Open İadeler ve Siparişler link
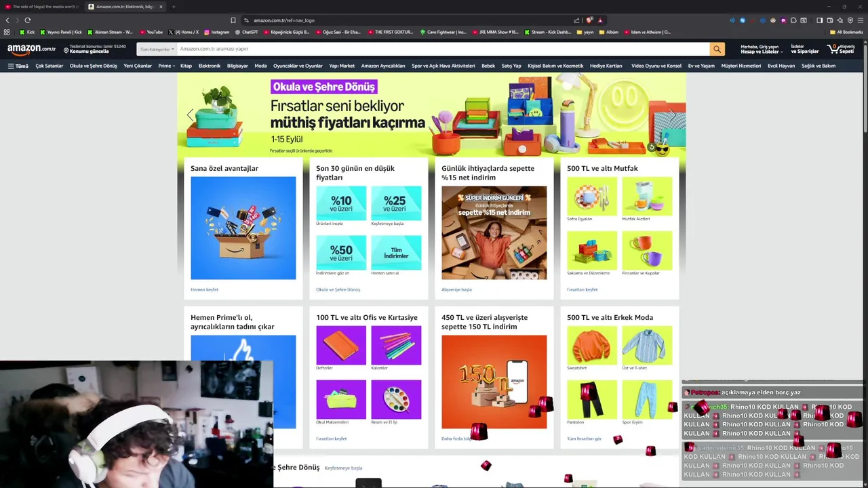 pyautogui.click(x=805, y=49)
